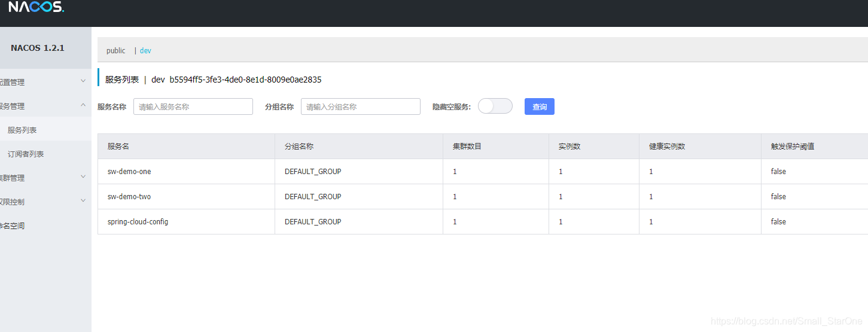The height and width of the screenshot is (332, 868).
Task: Select the spring-cloud-config service name
Action: coord(138,222)
